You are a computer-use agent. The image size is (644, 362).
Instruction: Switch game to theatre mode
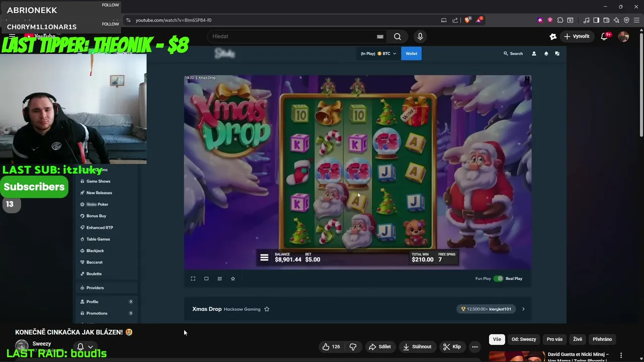tap(206, 279)
